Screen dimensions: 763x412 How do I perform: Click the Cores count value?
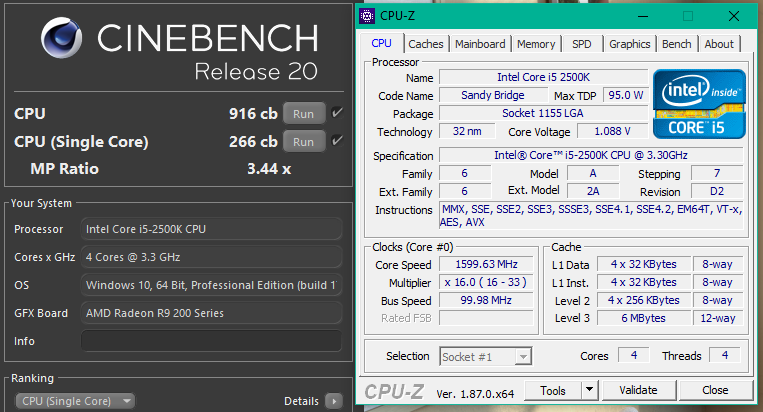point(634,355)
